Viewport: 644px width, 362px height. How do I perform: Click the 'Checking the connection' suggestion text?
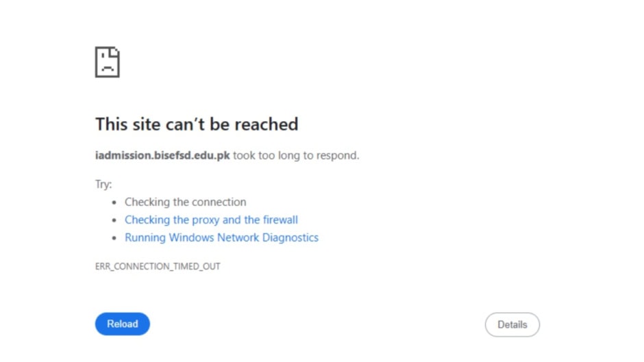(x=185, y=202)
